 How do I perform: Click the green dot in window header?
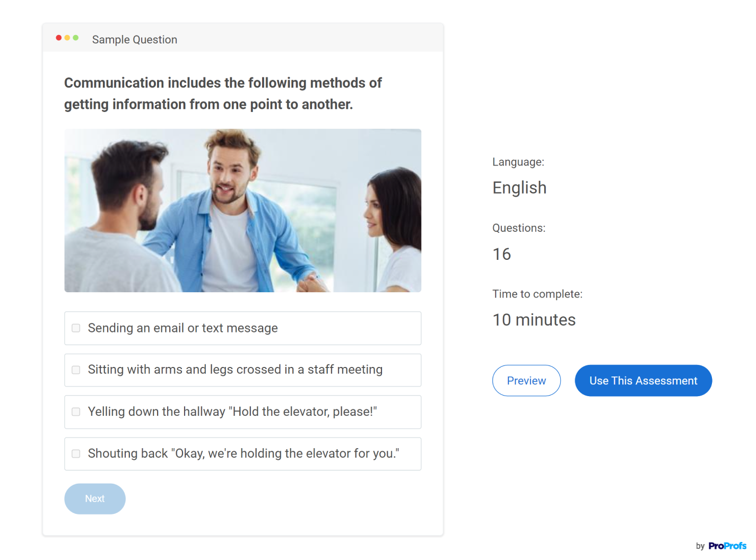(x=76, y=38)
